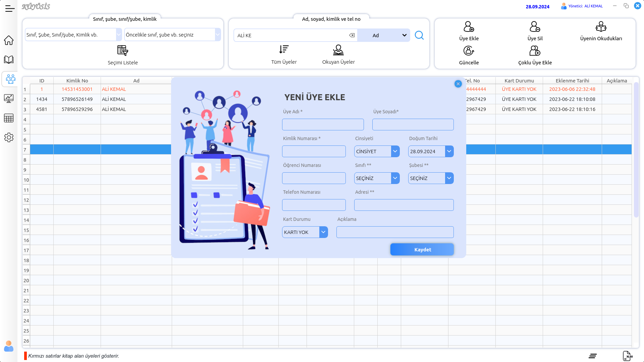The height and width of the screenshot is (362, 644).
Task: Open Üyenin Okudukları icon
Action: click(601, 27)
